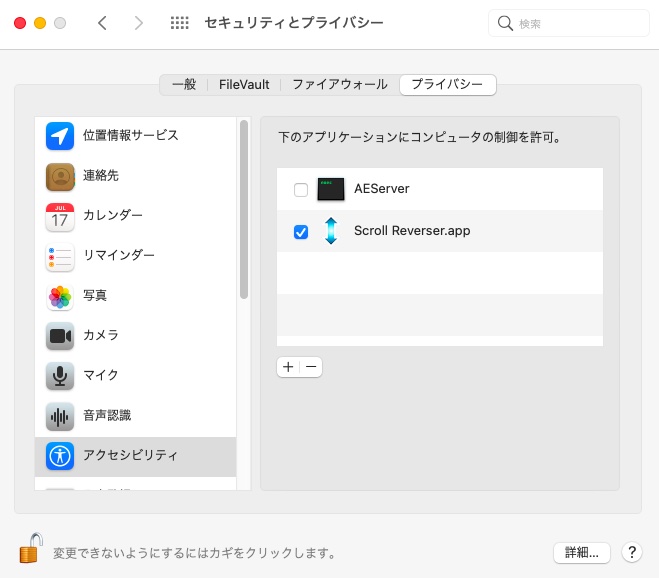Click the yellow minimize window button

point(40,23)
